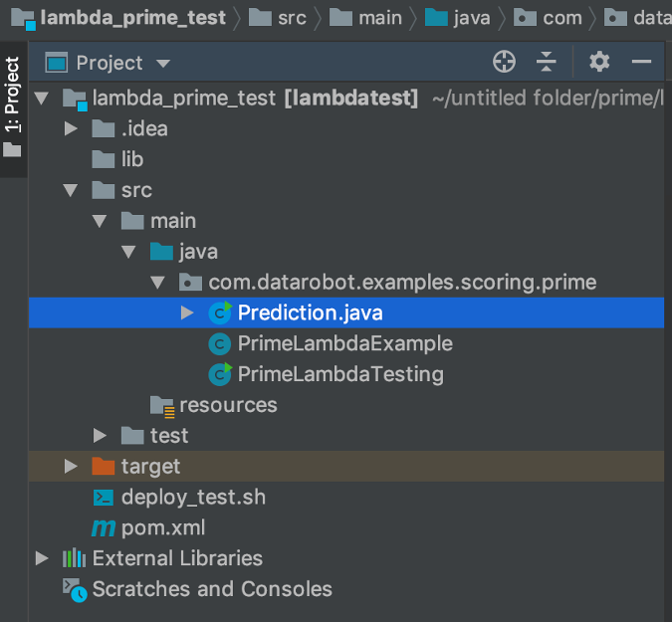The width and height of the screenshot is (672, 622).
Task: Click the Collapse All icon in Project toolbar
Action: pos(547,63)
